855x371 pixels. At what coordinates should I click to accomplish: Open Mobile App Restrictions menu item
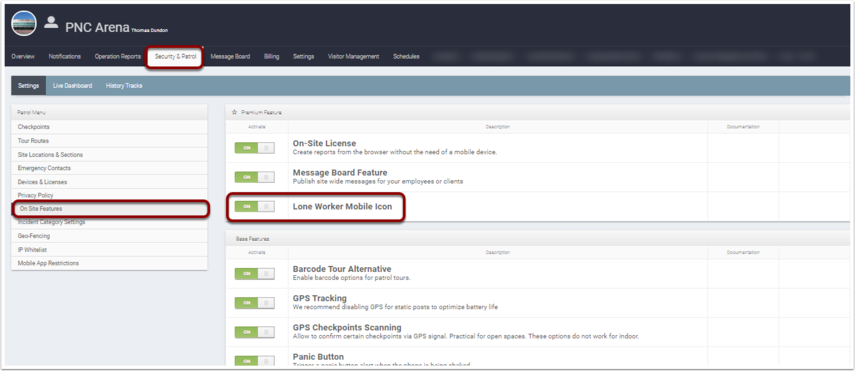click(x=109, y=263)
